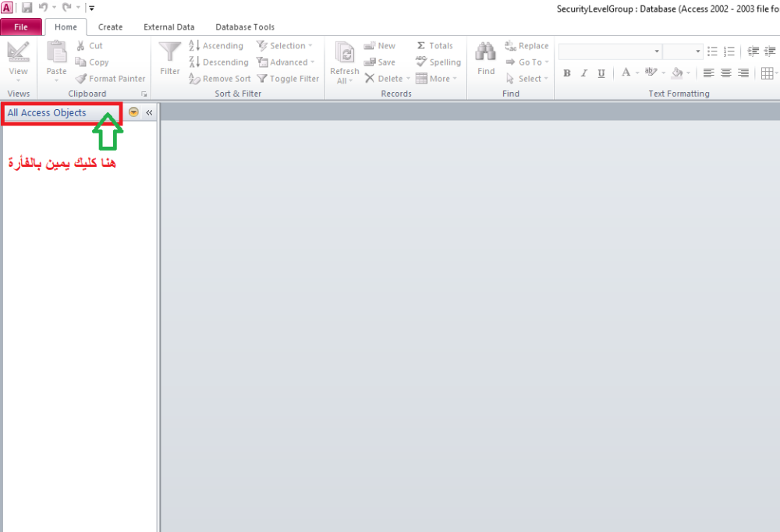This screenshot has height=532, width=780.
Task: Switch to the Home tab
Action: tap(66, 27)
